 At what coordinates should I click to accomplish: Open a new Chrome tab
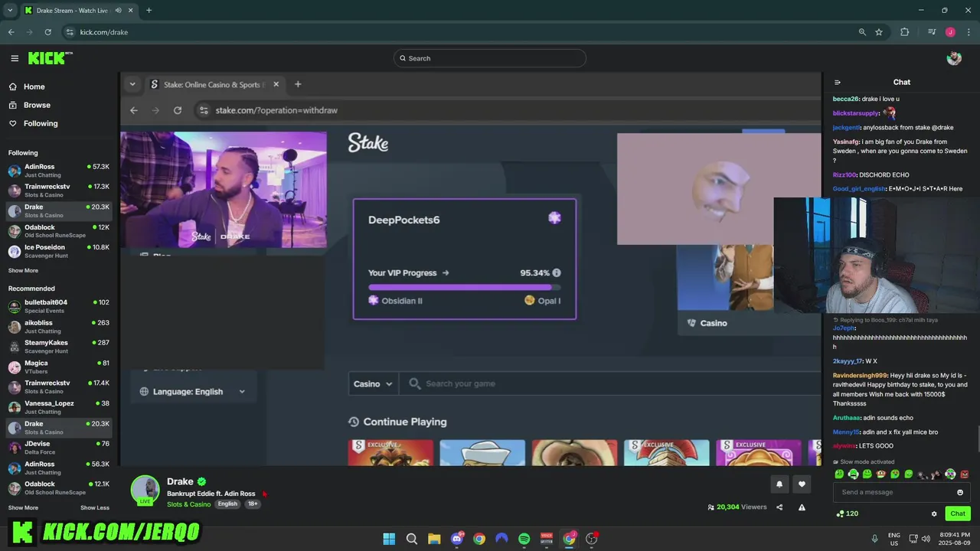(149, 10)
